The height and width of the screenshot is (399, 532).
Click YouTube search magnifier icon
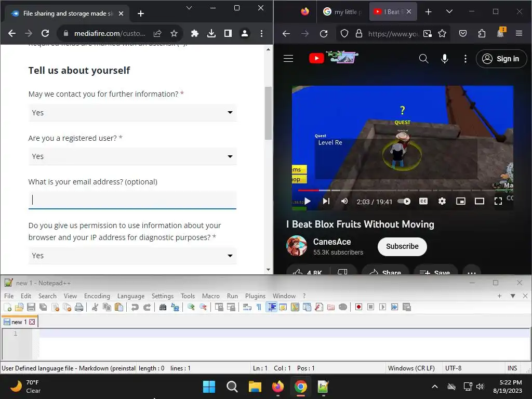(x=423, y=58)
